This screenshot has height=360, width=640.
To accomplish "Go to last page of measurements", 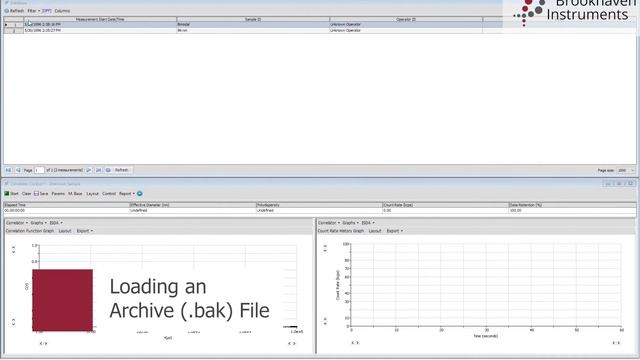I will click(98, 170).
